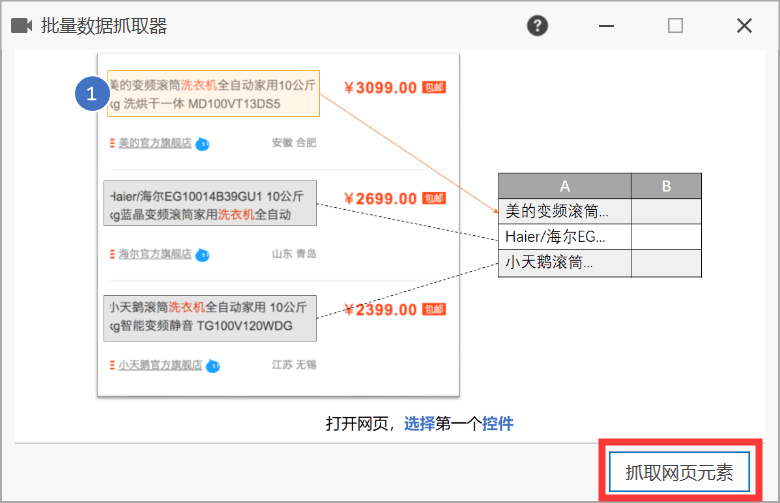Click the 批量数据抓取器 window title

click(x=104, y=26)
